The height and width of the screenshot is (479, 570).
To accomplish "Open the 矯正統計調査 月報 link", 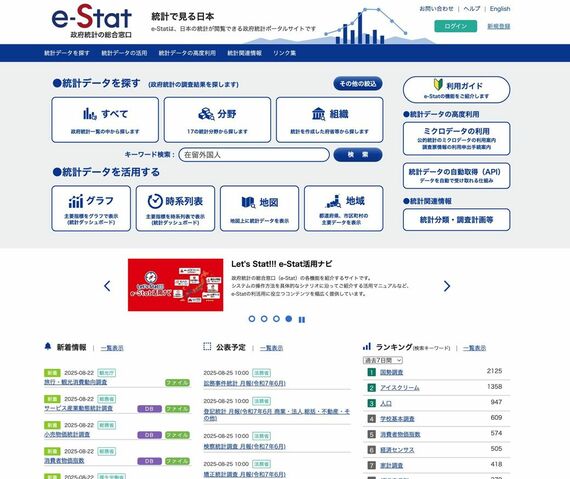I will tap(245, 474).
